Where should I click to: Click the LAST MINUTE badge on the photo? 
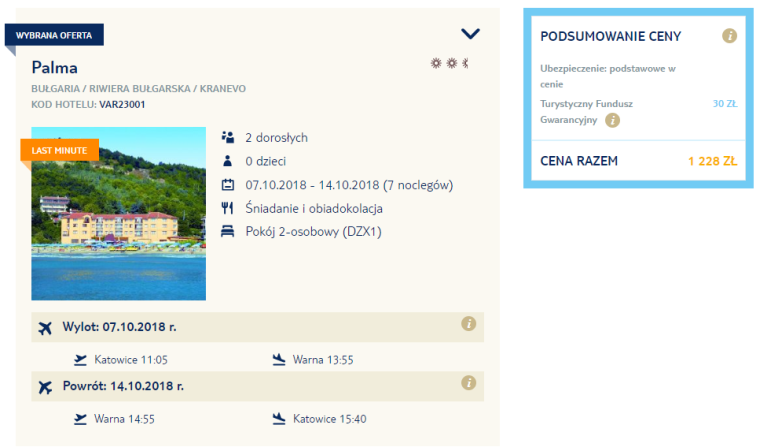point(60,150)
